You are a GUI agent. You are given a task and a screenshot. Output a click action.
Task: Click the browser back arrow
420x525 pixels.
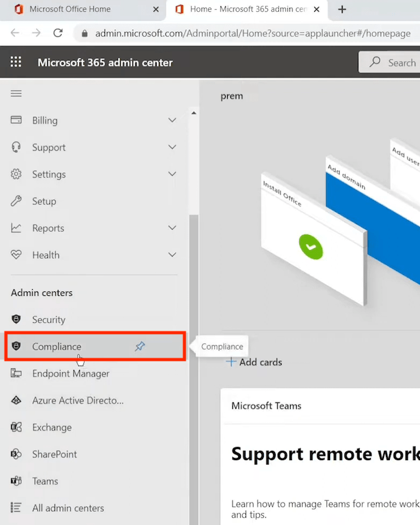pyautogui.click(x=15, y=33)
